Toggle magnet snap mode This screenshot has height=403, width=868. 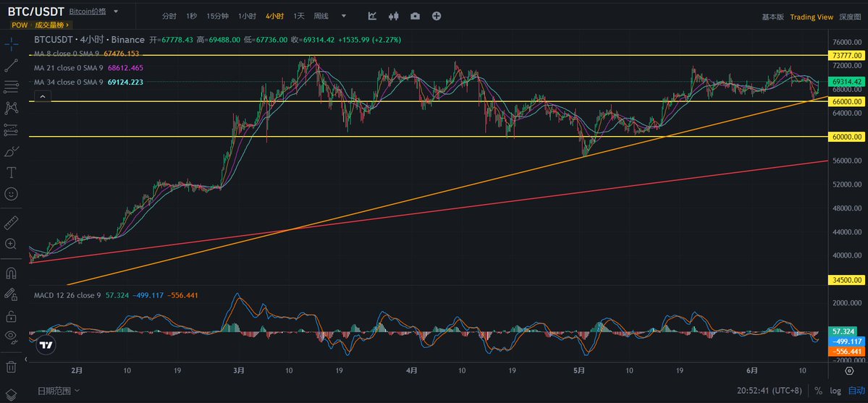point(11,273)
